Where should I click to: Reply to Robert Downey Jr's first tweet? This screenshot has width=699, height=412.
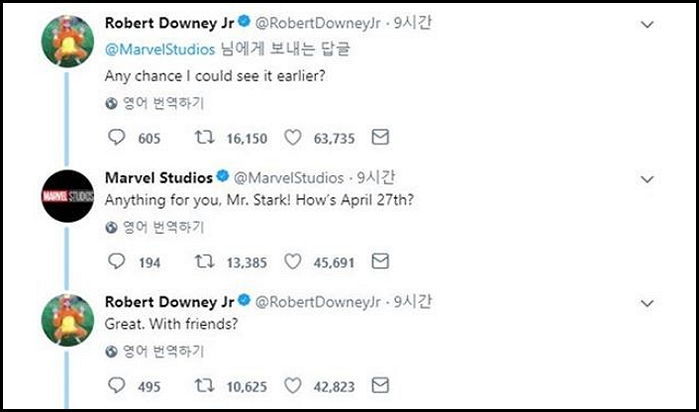(115, 137)
